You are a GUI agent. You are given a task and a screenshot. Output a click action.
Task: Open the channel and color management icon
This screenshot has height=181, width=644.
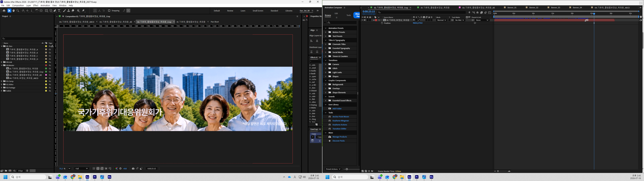pos(116,168)
